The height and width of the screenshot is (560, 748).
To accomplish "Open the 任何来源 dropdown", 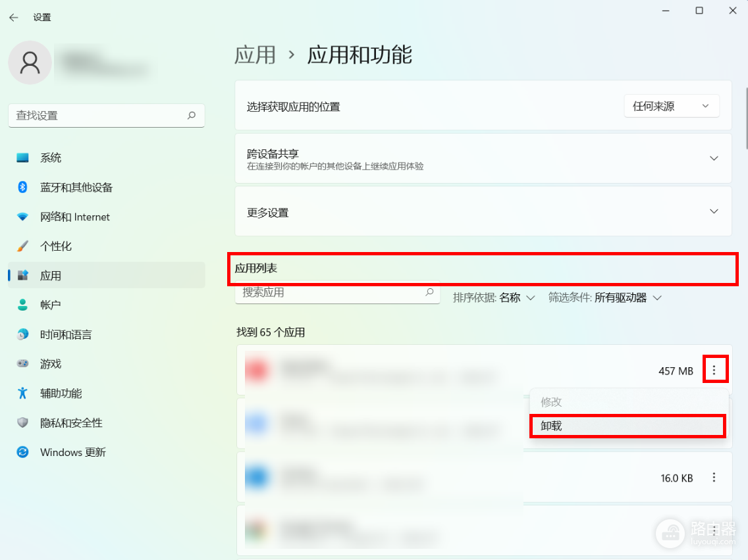I will (671, 107).
